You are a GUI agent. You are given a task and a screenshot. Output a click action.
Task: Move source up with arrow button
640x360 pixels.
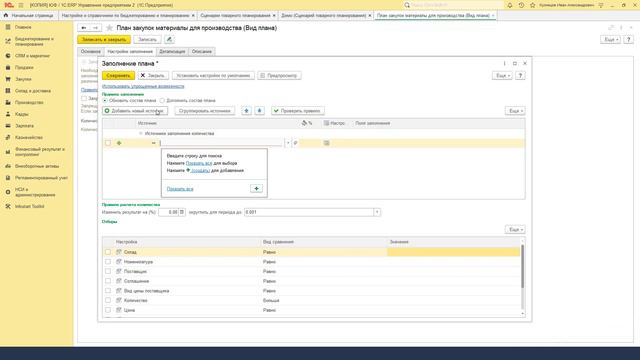(247, 111)
